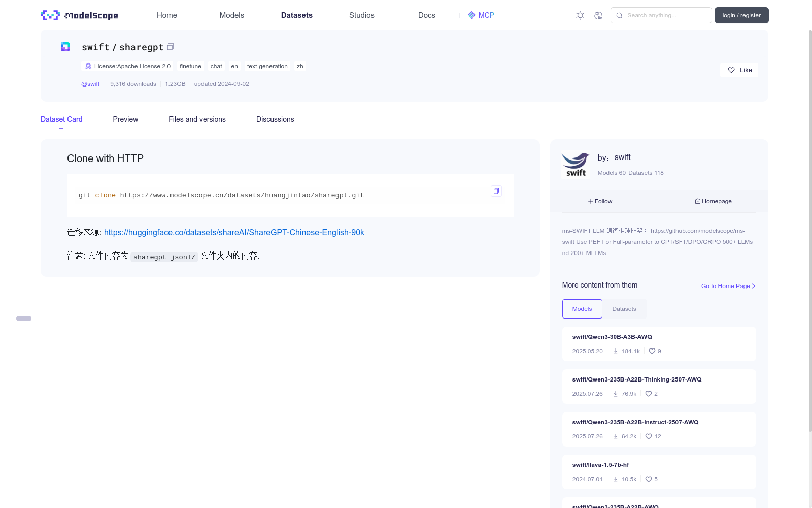Screen dimensions: 812x508
Task: Select the Datasets toggle in More content
Action: point(624,309)
